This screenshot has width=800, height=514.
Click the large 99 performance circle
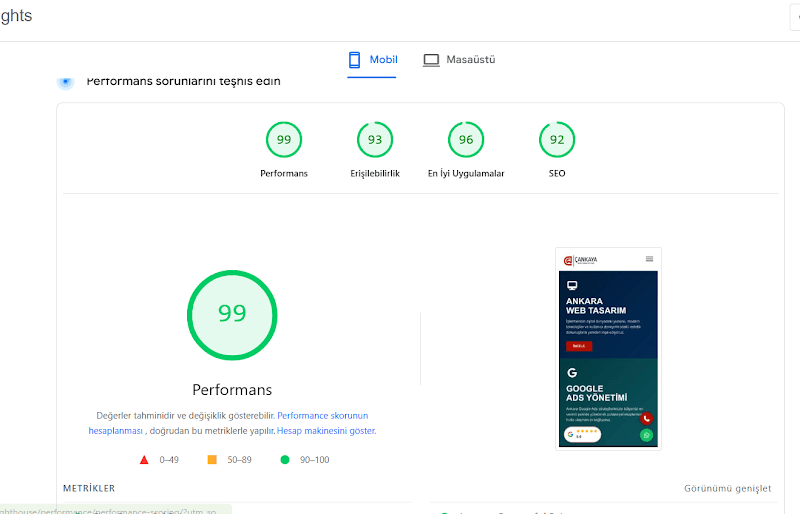(232, 315)
